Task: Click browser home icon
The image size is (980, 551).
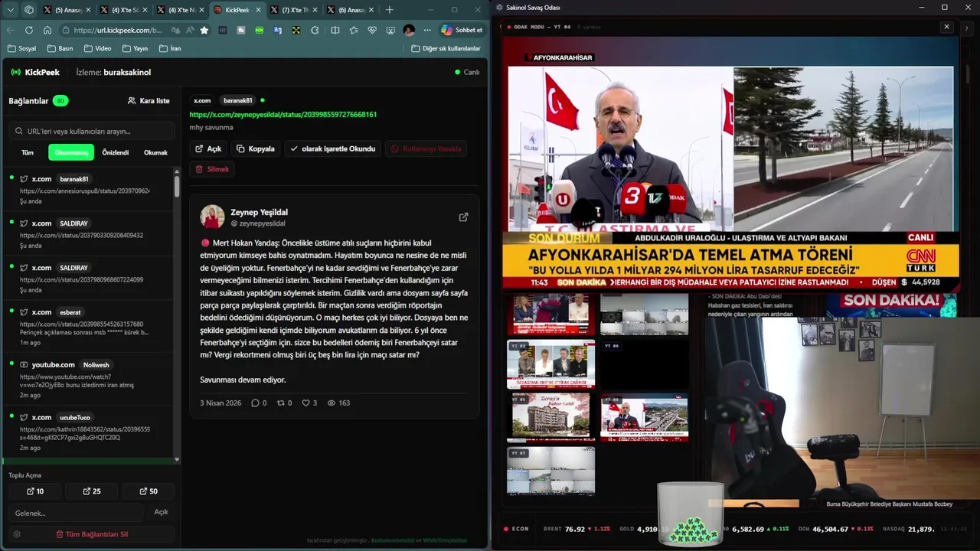Action: coord(47,30)
